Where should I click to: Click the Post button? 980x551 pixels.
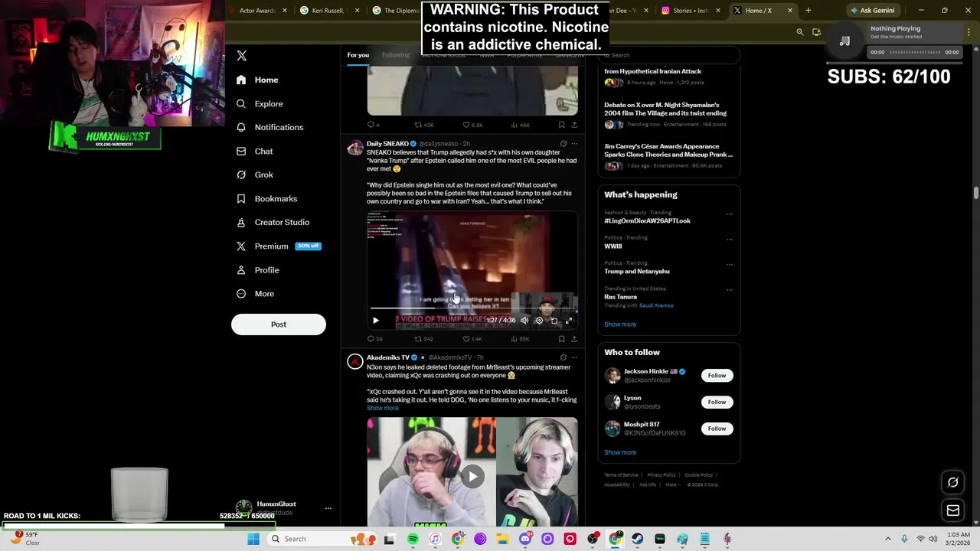coord(279,324)
